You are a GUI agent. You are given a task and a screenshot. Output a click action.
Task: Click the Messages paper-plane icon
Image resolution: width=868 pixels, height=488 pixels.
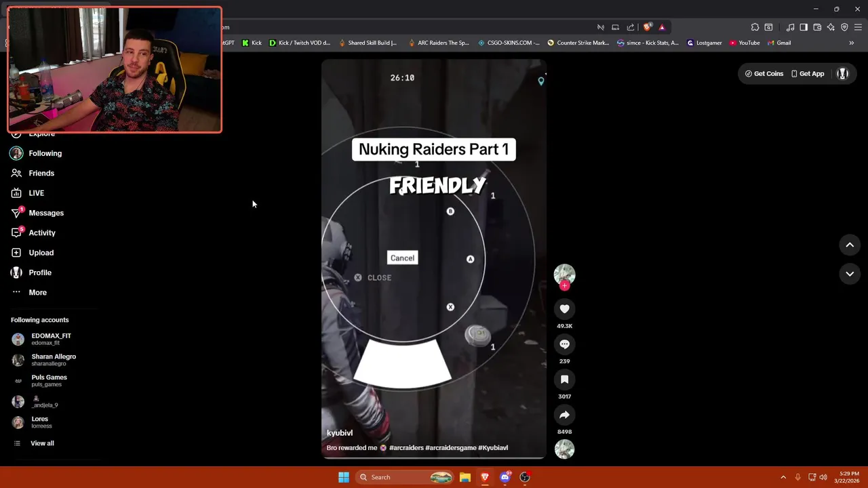(16, 213)
